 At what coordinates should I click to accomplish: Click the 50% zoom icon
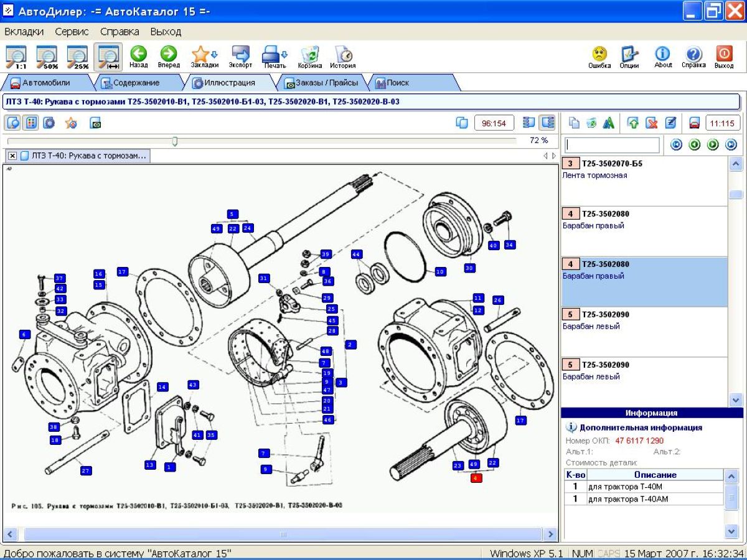tap(49, 56)
